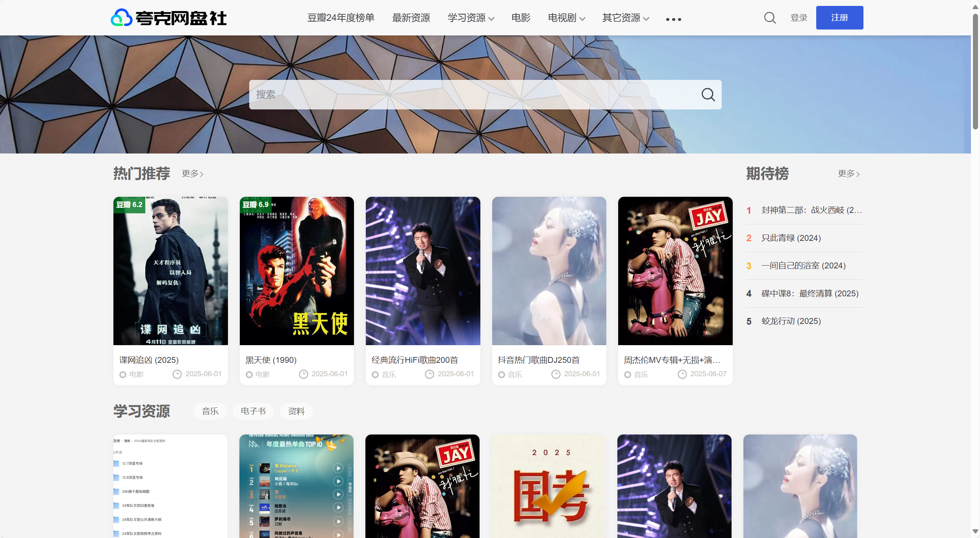Open 抖音热门歌曲 woman portrait thumbnail
Viewport: 980px width, 538px height.
click(x=549, y=271)
